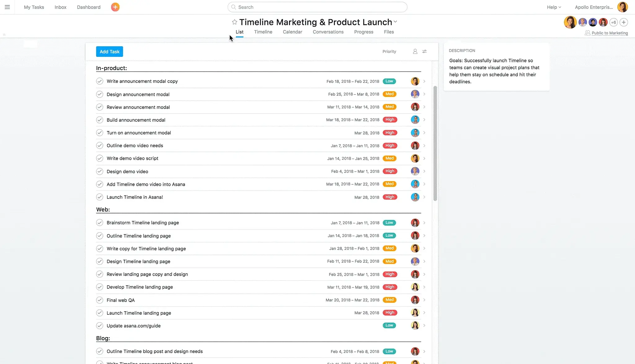Screen dimensions: 635x364
Task: Mark Review announcement modal complete
Action: (100, 107)
